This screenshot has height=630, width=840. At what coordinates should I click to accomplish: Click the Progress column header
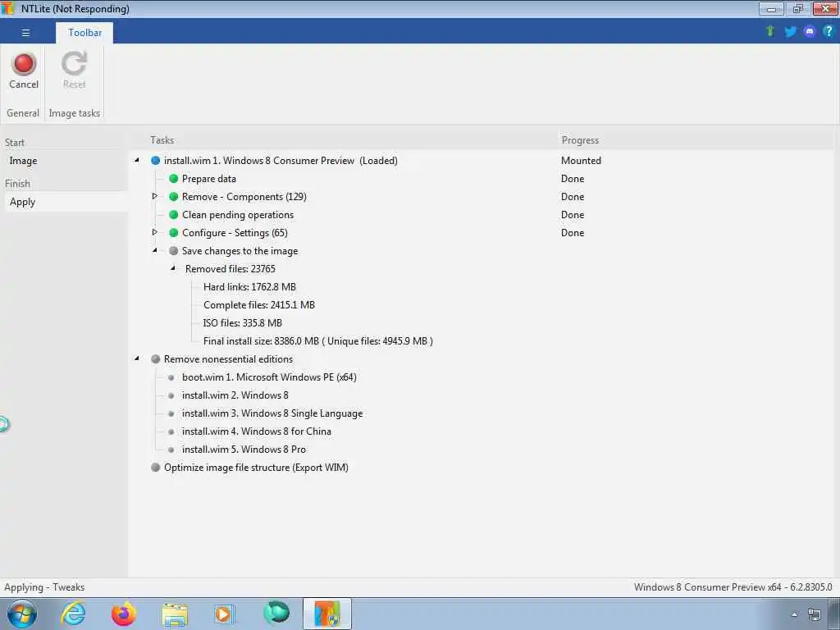580,140
